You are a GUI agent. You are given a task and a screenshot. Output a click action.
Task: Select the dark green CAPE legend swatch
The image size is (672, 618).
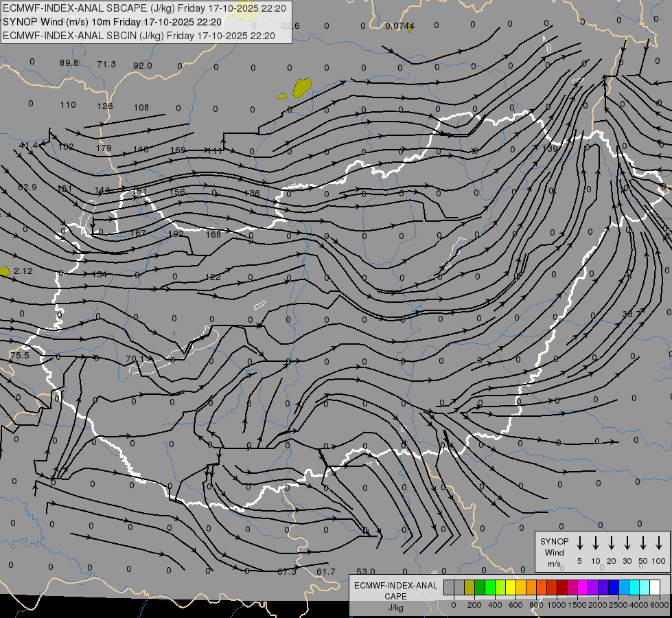click(x=480, y=588)
